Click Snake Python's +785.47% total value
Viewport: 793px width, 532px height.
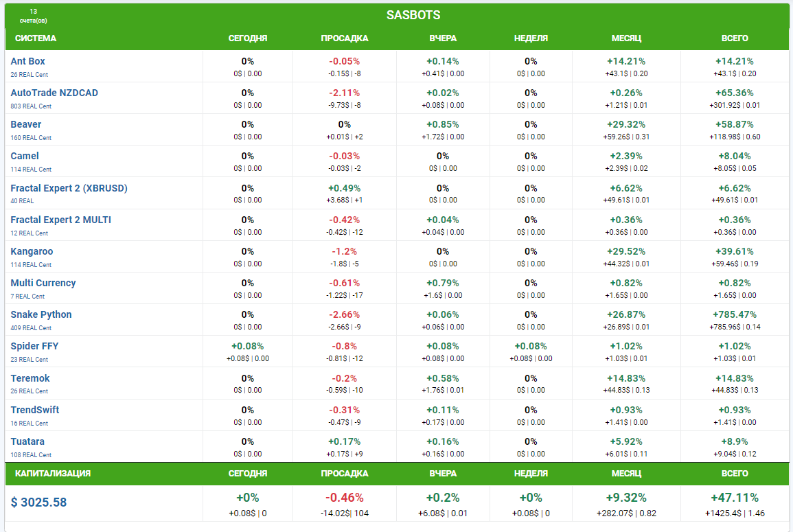click(x=735, y=314)
